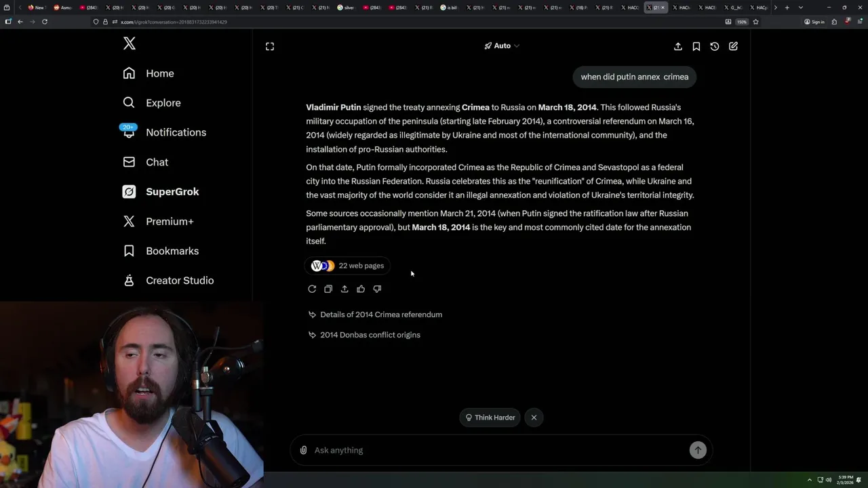The width and height of the screenshot is (868, 488).
Task: Click the browser forward arrow
Action: pyautogui.click(x=32, y=22)
